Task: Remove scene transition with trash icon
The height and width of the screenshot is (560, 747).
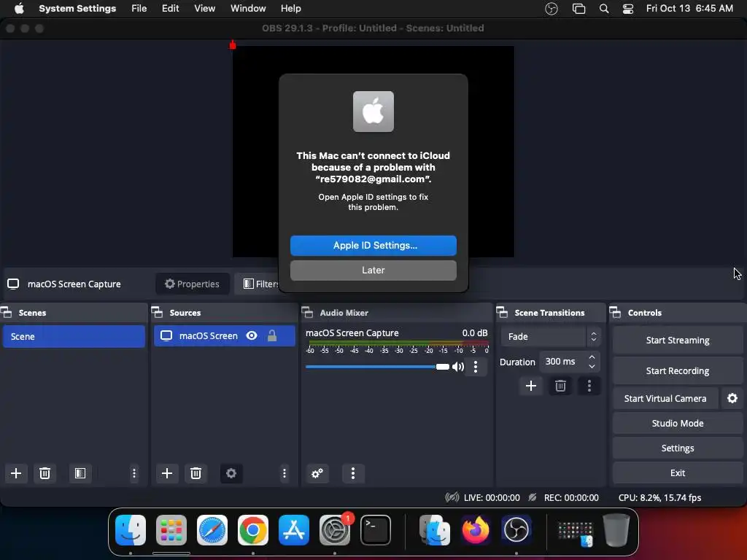Action: [560, 386]
